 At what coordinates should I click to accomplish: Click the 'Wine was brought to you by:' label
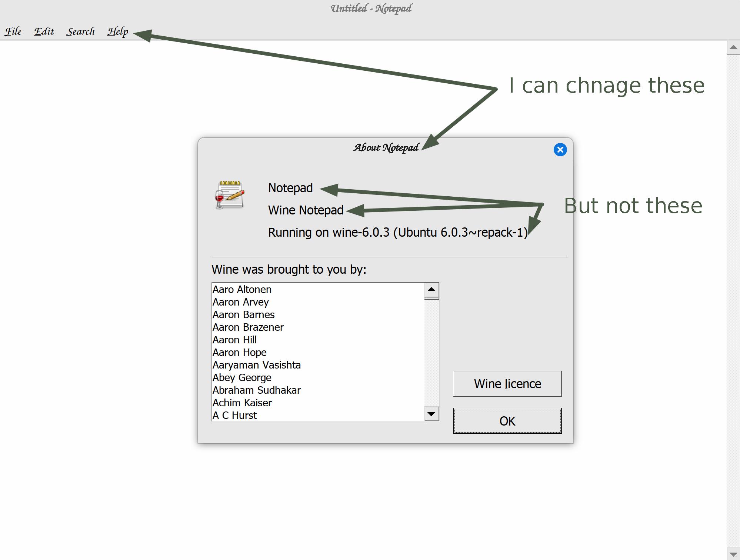pos(289,269)
